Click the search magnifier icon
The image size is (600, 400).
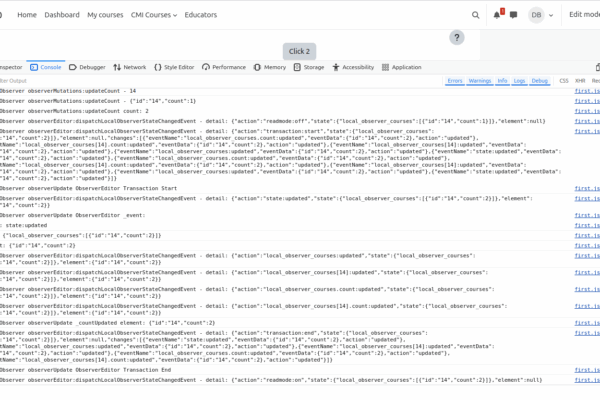[x=476, y=15]
